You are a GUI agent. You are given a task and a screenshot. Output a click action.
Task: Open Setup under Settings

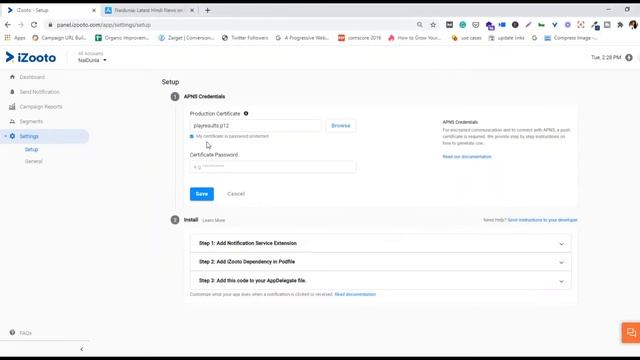[x=31, y=149]
